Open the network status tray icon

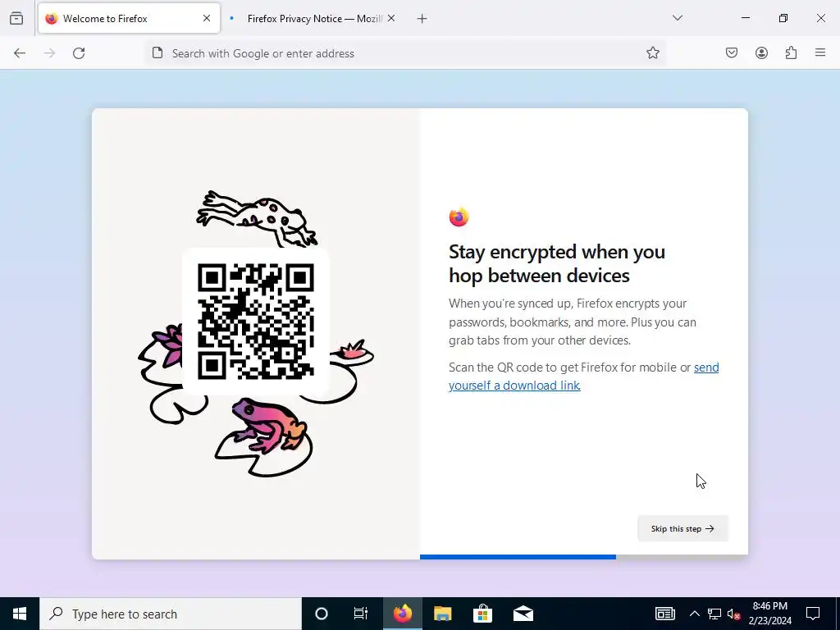point(714,614)
